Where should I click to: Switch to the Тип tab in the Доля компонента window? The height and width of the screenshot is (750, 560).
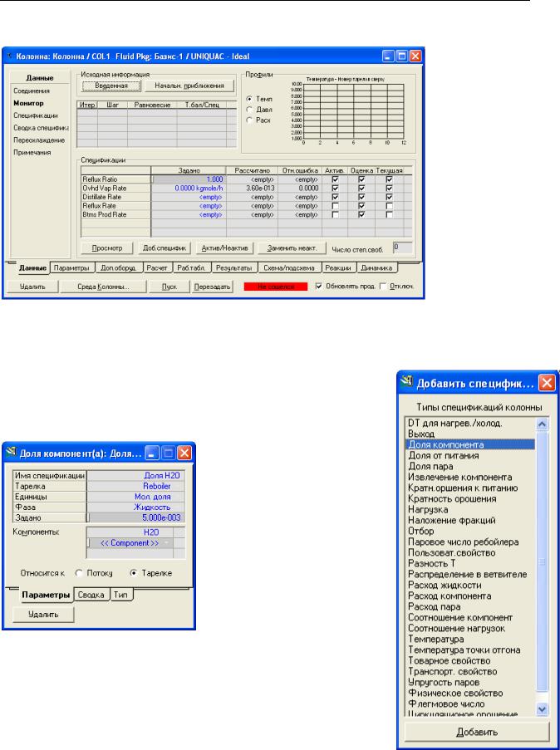(x=120, y=595)
